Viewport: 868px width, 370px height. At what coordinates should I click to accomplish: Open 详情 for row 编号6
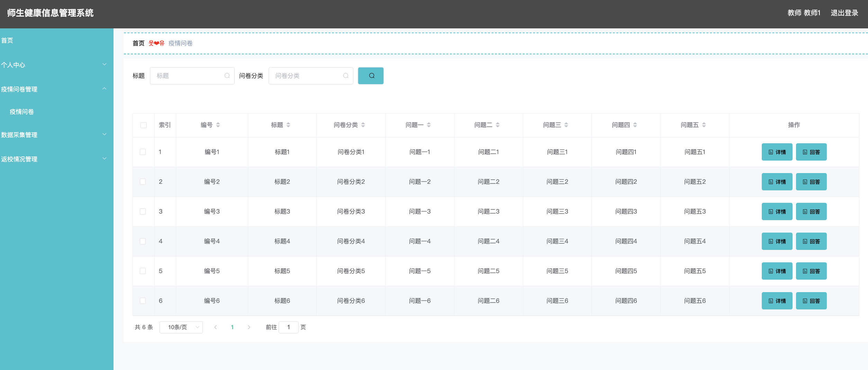(x=777, y=301)
